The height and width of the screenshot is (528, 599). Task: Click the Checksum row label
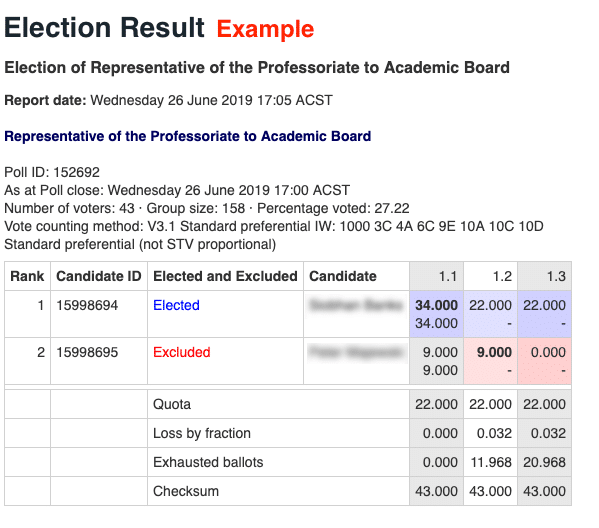coord(186,491)
